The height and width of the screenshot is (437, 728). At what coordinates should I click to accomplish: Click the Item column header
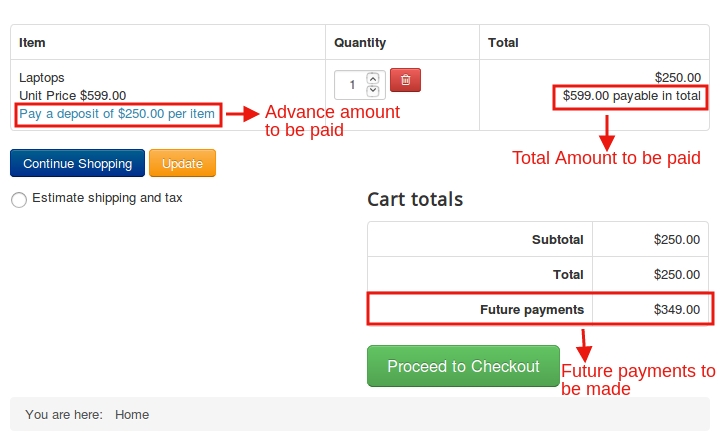point(33,43)
